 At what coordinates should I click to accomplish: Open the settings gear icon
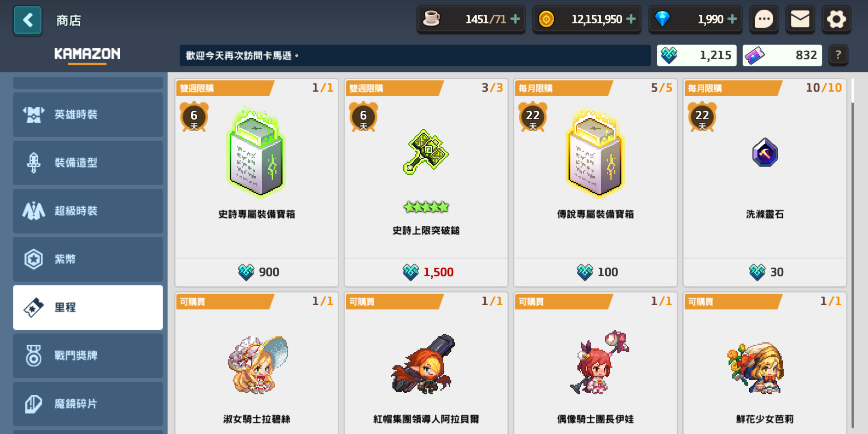(x=836, y=19)
